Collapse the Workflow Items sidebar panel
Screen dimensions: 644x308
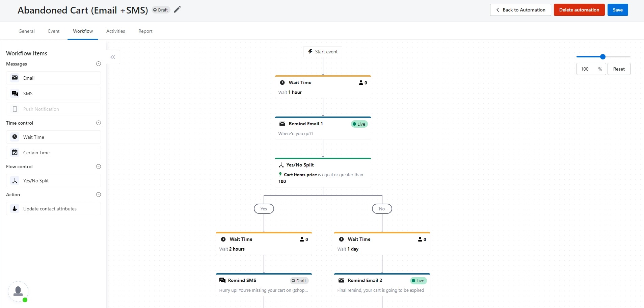pos(113,57)
